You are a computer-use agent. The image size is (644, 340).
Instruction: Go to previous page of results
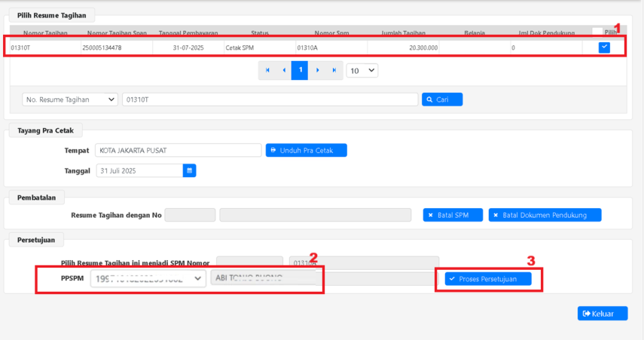pos(284,70)
